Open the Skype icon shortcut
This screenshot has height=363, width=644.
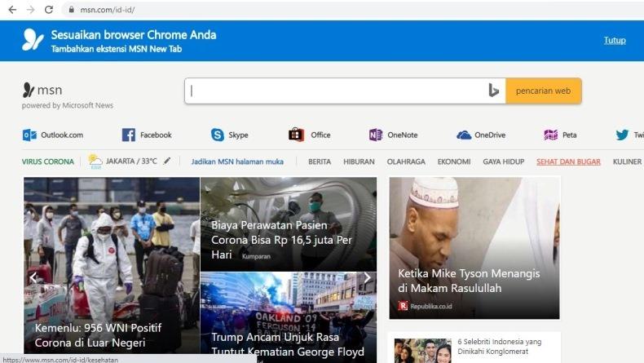[x=218, y=135]
